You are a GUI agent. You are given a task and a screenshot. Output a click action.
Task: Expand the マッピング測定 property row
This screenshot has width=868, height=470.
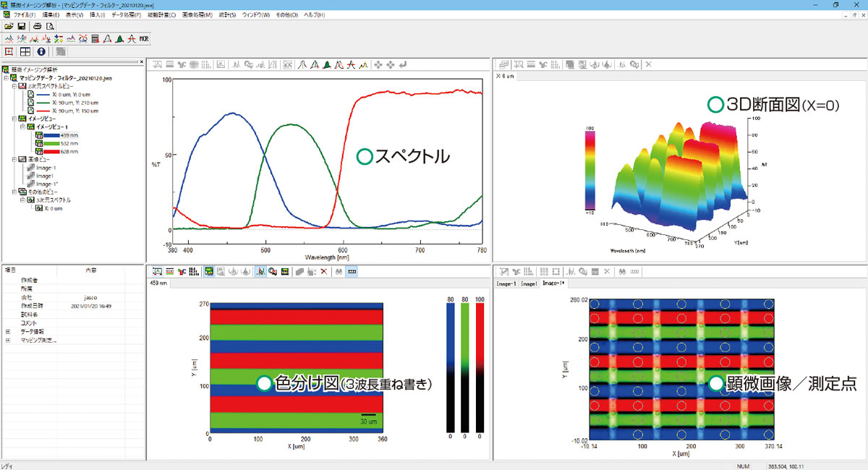[x=8, y=340]
